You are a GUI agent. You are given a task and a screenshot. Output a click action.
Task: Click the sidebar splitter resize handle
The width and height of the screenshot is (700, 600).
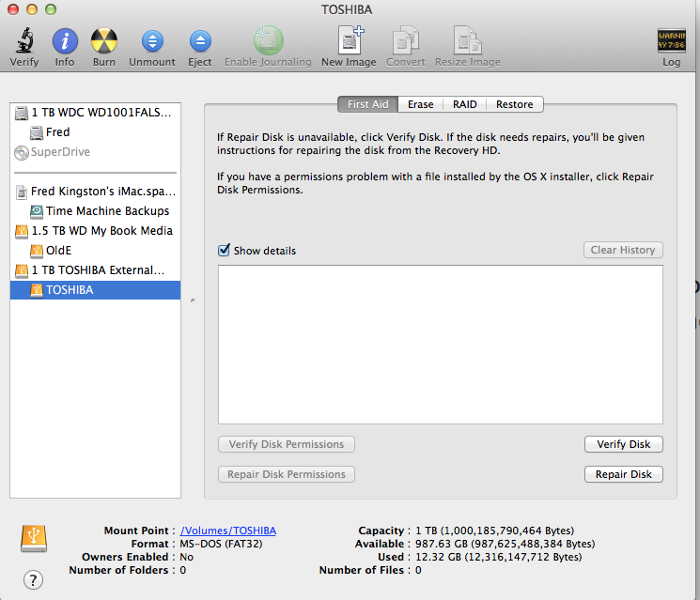(x=193, y=300)
